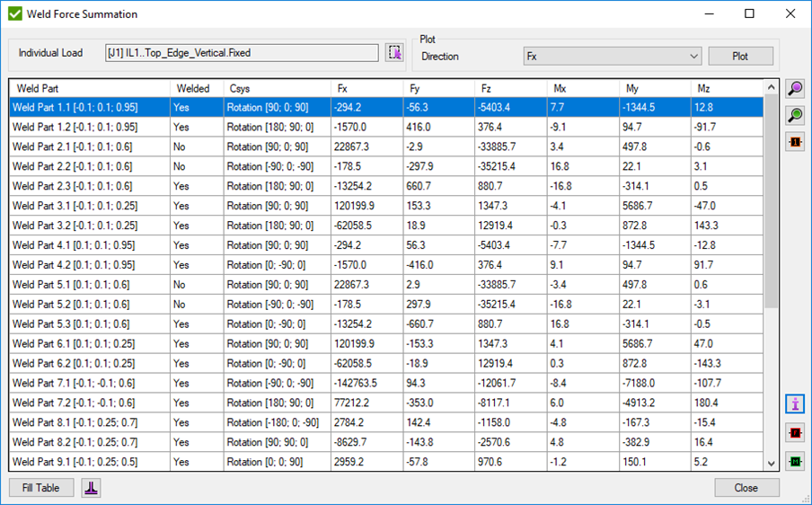The width and height of the screenshot is (812, 505).
Task: Click the green checkmark title bar icon
Action: [15, 14]
